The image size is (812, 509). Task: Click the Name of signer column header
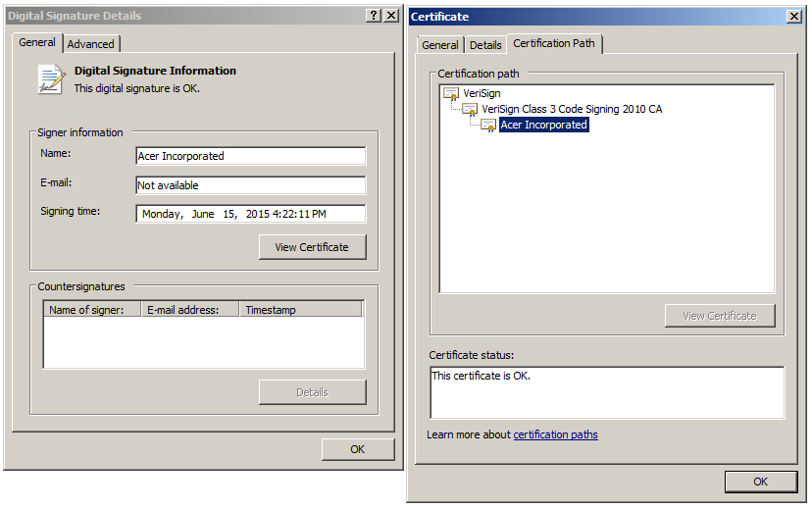click(x=92, y=310)
